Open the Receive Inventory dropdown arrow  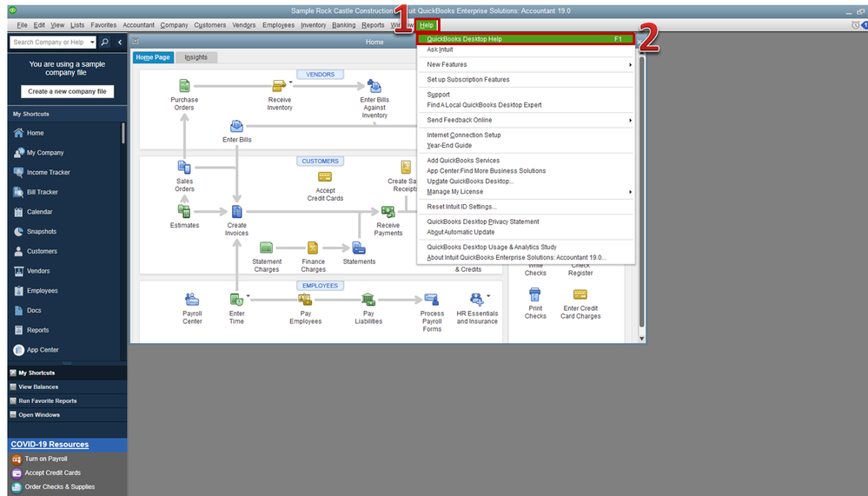[x=290, y=83]
